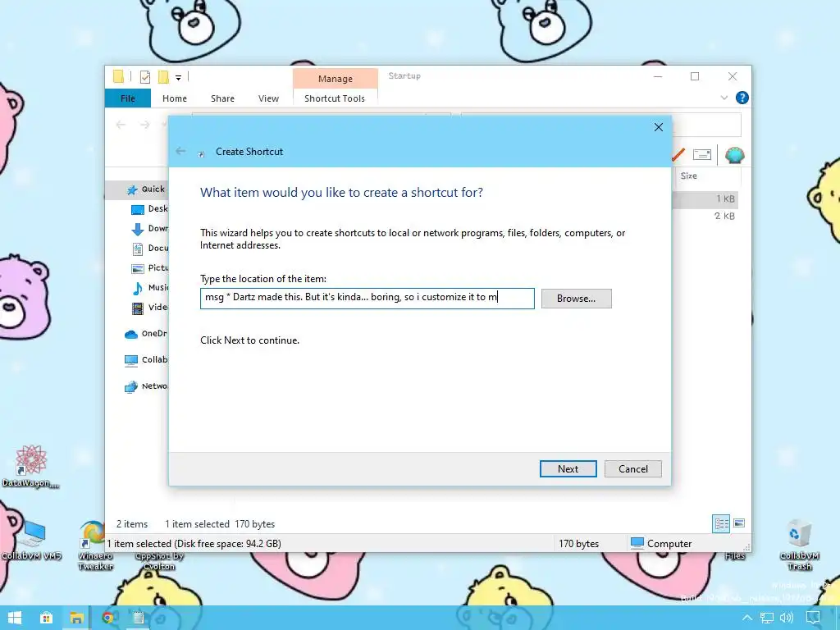840x630 pixels.
Task: Select the 1 KB file row
Action: (x=705, y=199)
